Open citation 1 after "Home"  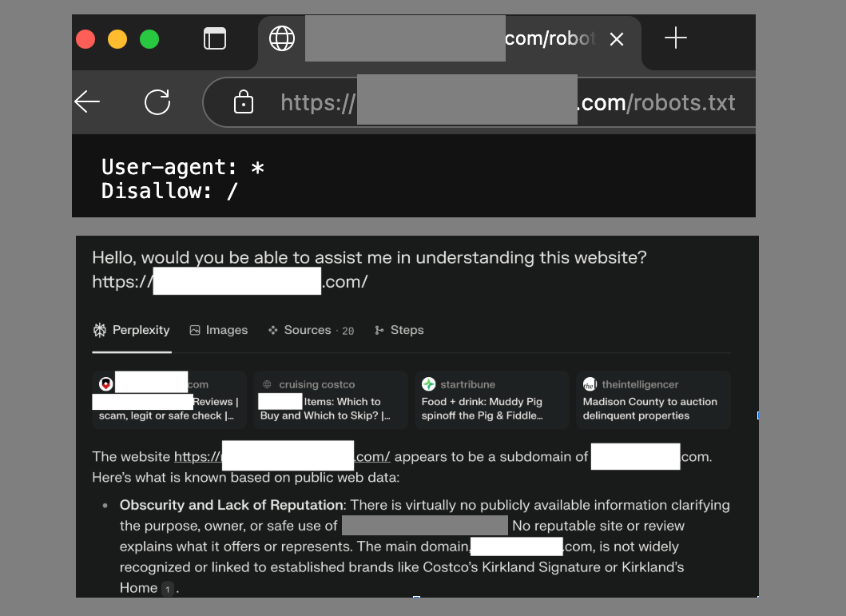[168, 589]
